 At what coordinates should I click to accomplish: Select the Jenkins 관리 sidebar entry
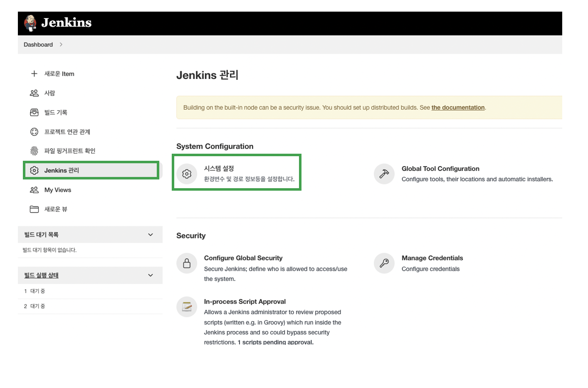point(91,170)
